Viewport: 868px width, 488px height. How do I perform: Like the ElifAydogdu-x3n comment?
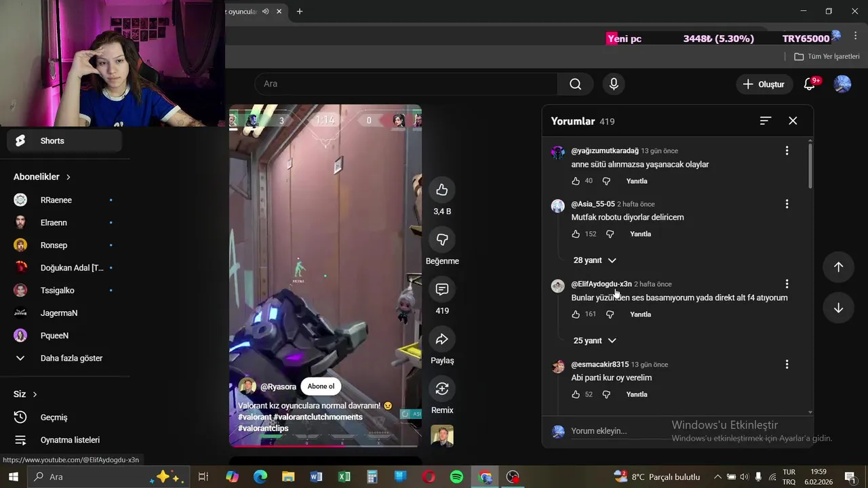[576, 314]
